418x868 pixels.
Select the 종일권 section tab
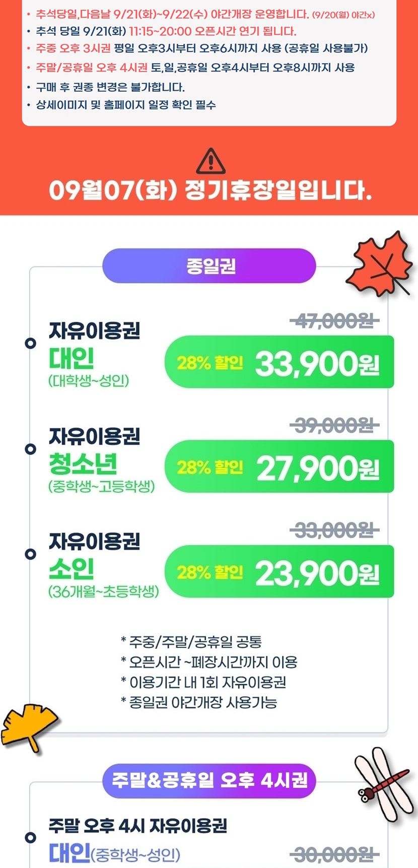coord(209,265)
